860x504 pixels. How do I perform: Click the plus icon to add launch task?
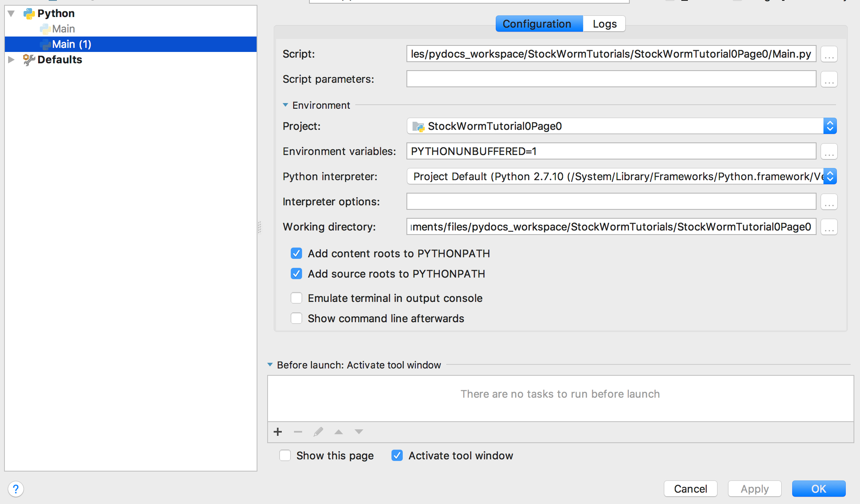(x=278, y=432)
